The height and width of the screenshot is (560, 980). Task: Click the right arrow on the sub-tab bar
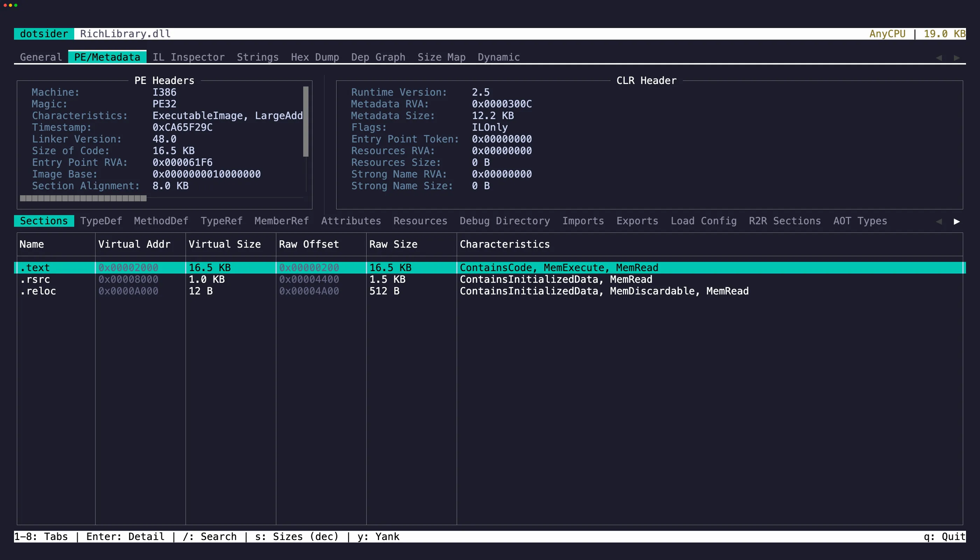point(957,222)
